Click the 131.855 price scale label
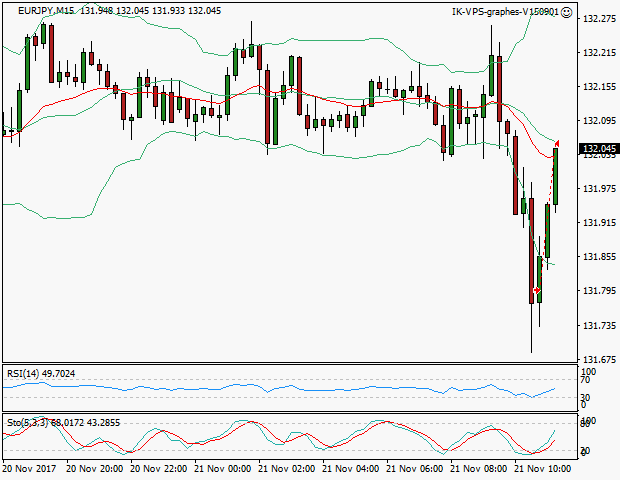This screenshot has height=480, width=620. coord(599,257)
